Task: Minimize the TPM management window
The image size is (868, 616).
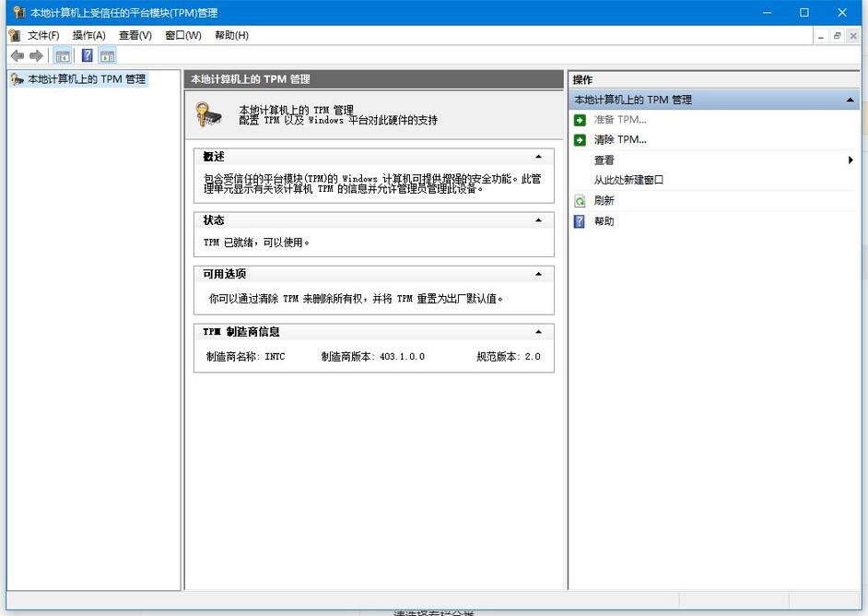Action: [x=767, y=12]
